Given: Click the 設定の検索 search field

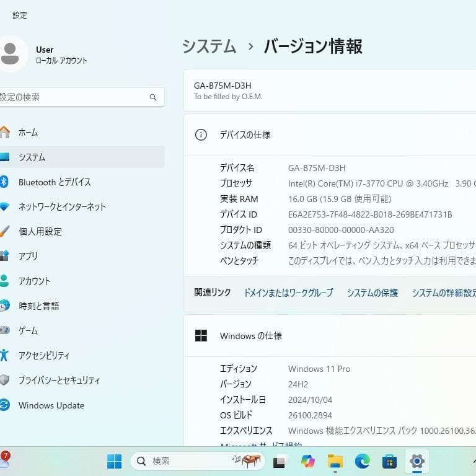Looking at the screenshot, I should (82, 97).
